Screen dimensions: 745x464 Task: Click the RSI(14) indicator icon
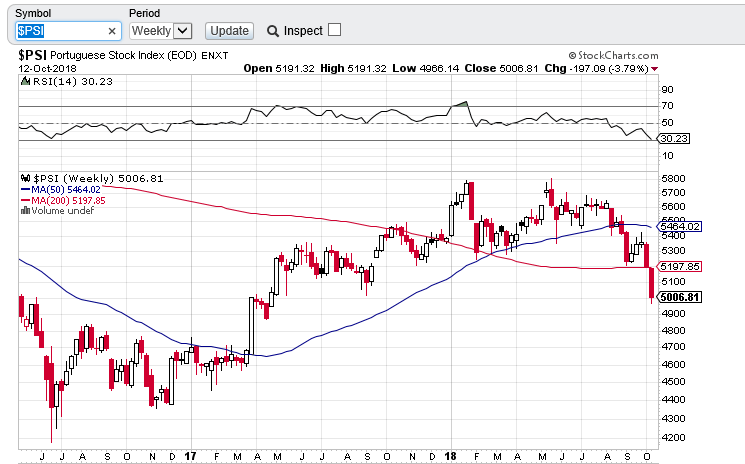click(x=25, y=82)
